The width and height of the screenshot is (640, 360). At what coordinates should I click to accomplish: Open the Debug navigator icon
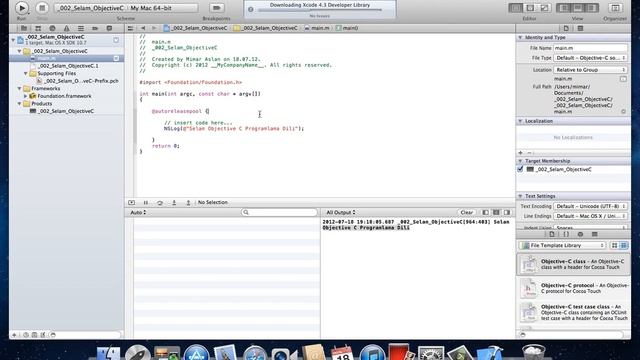(x=81, y=28)
